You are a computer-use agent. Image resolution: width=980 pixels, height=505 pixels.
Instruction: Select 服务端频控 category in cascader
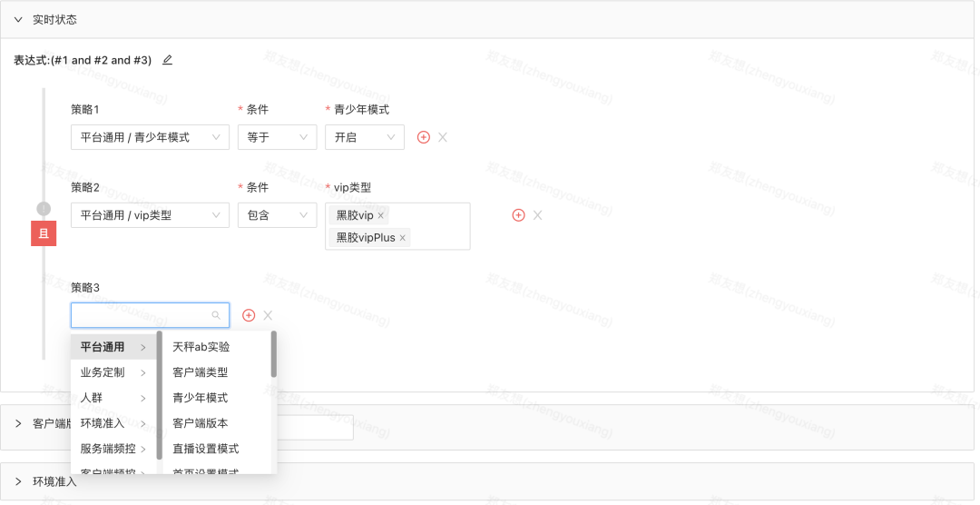(x=113, y=449)
